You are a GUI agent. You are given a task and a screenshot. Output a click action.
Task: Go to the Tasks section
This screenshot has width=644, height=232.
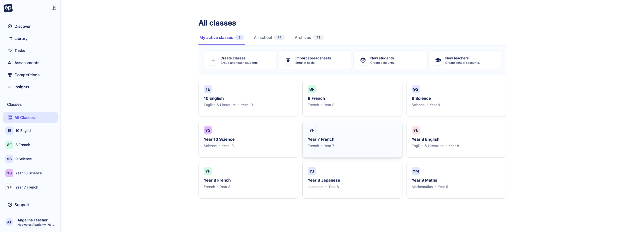tap(20, 50)
